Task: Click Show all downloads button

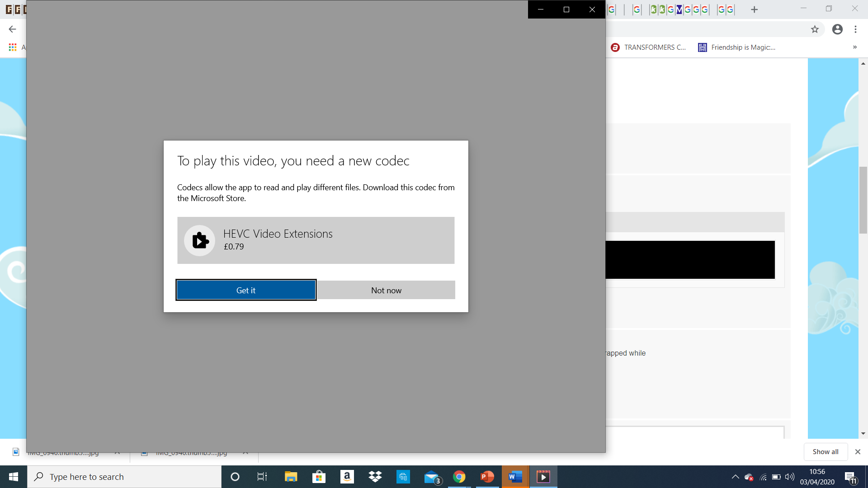Action: 825,451
